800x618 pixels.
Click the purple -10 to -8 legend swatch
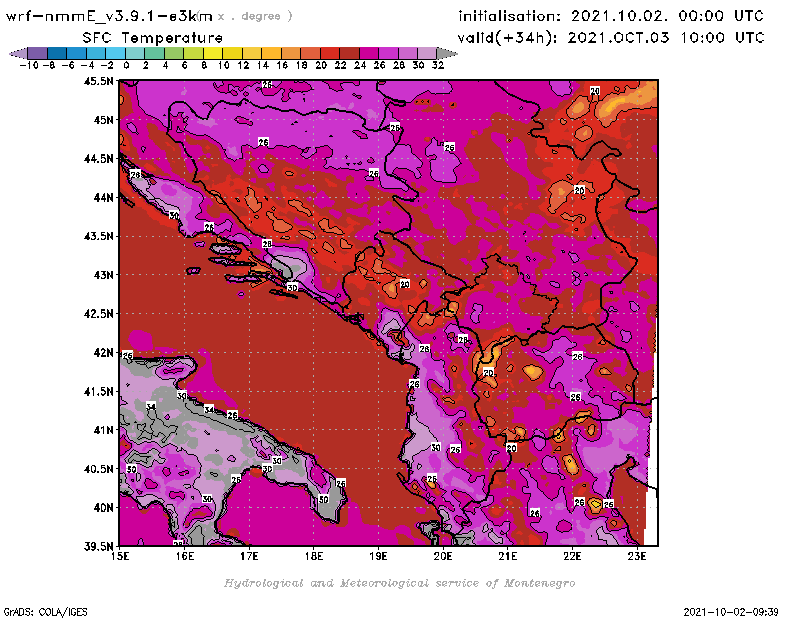tap(38, 53)
